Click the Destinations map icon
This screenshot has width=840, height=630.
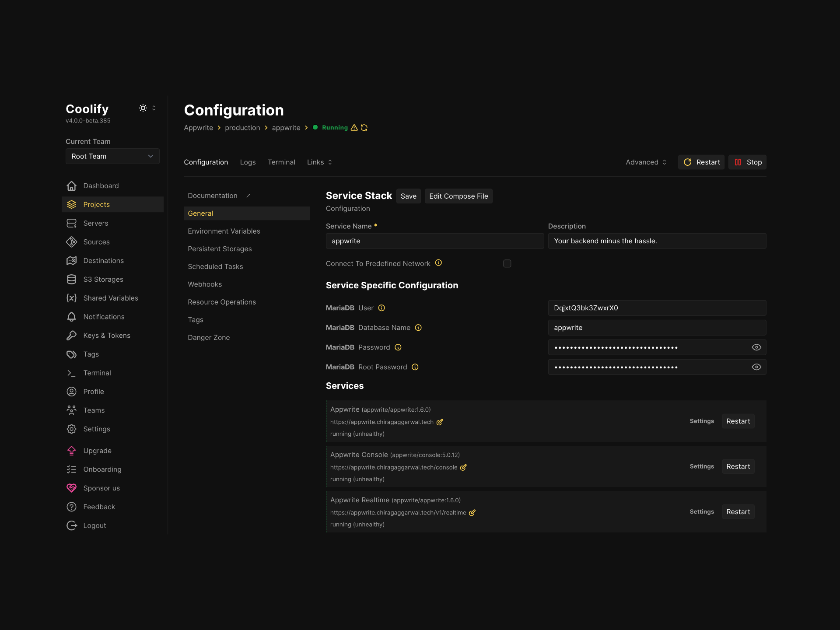coord(71,261)
